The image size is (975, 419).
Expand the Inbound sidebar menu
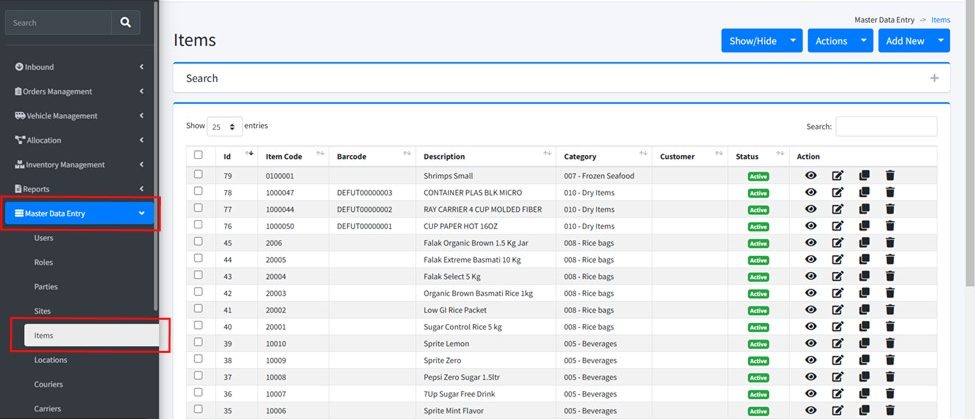point(80,67)
